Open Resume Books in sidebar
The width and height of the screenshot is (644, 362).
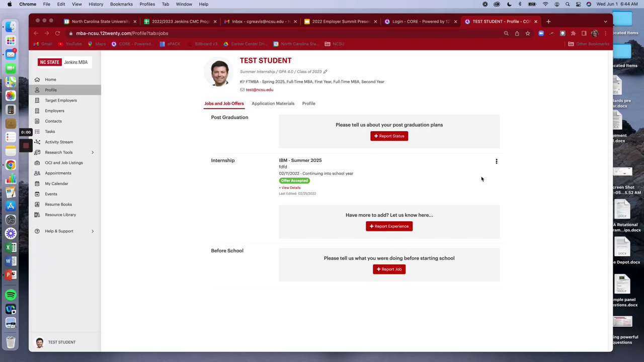click(58, 204)
